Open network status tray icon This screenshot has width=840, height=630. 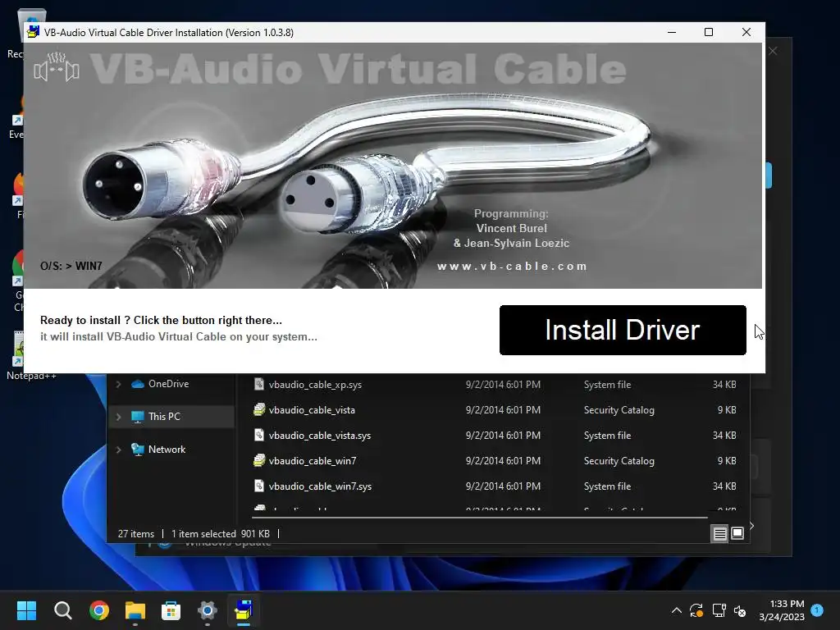pyautogui.click(x=719, y=610)
